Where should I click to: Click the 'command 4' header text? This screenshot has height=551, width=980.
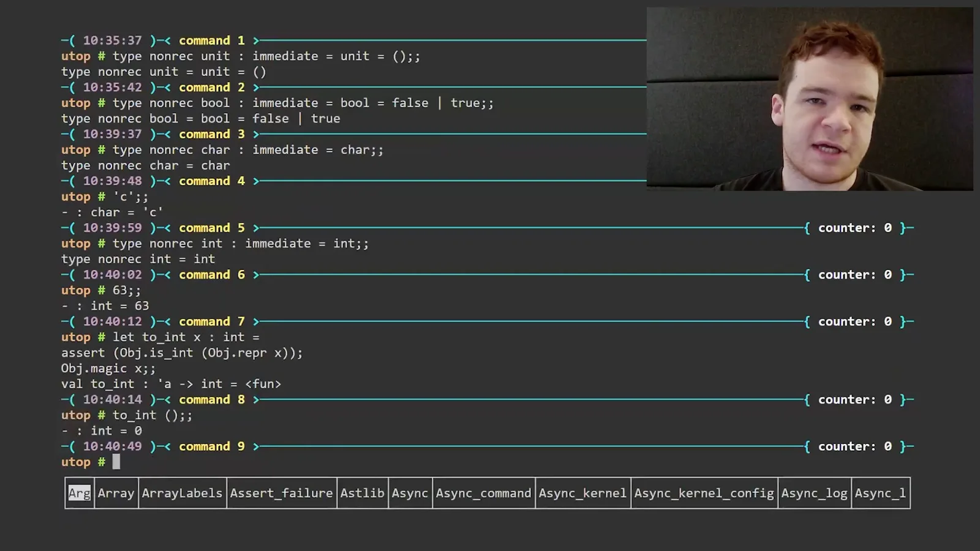211,181
